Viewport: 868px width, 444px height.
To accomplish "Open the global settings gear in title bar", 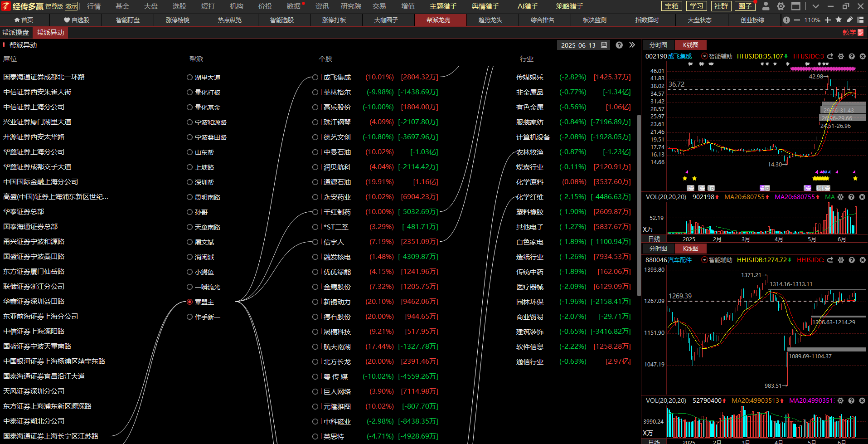I will [781, 6].
